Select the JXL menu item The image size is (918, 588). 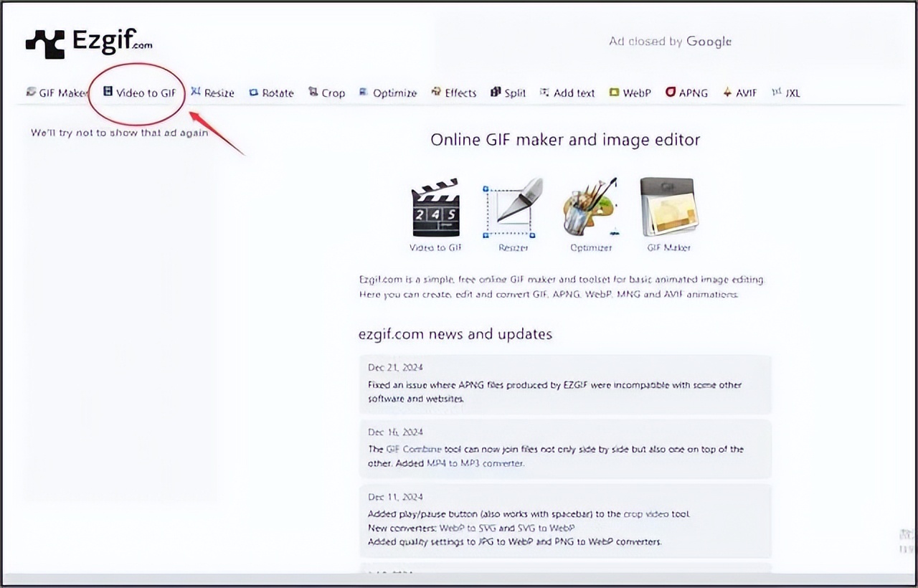[786, 93]
